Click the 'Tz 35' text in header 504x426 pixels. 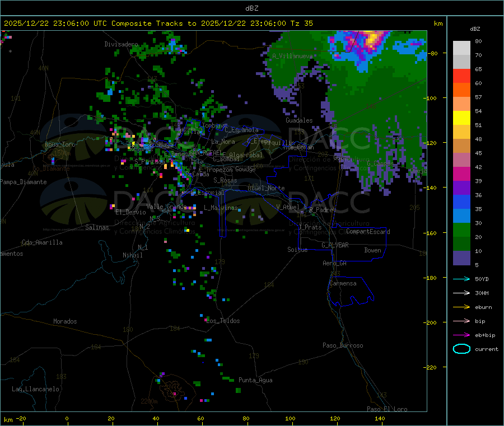pyautogui.click(x=301, y=23)
